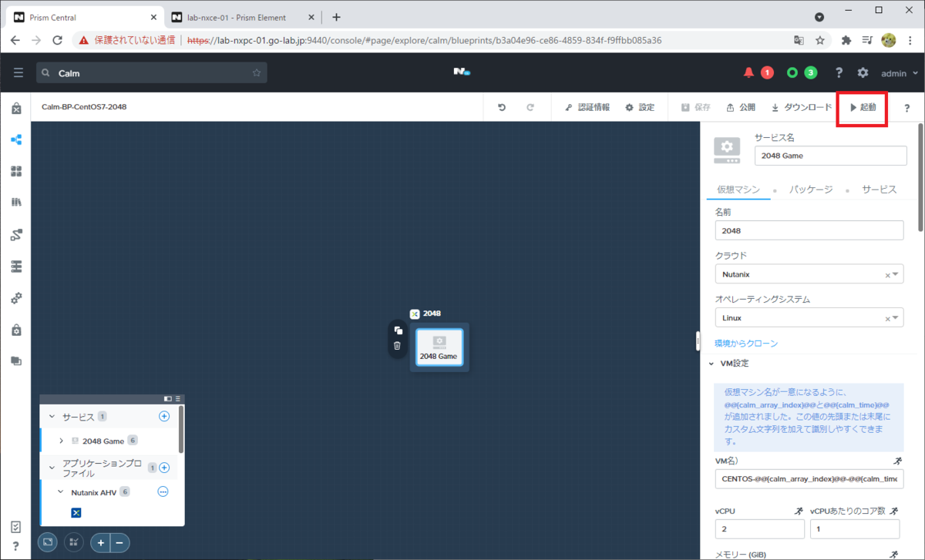Screen dimensions: 925x560
Task: Edit the VM名 CENTOS field
Action: [x=809, y=478]
